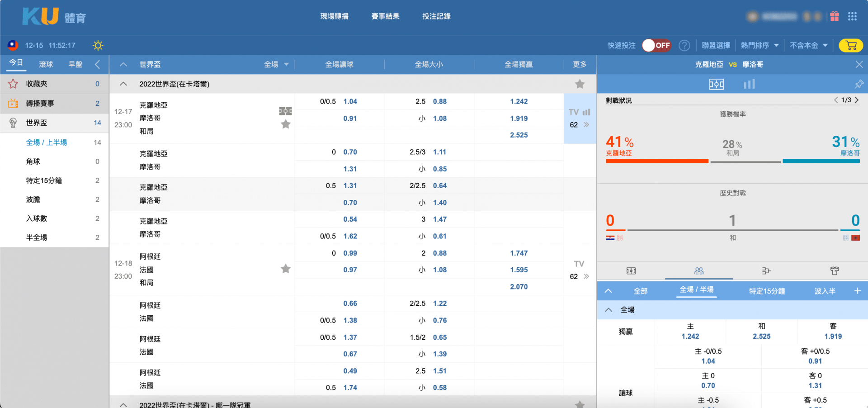Open the jersey lineup tab icon
Image resolution: width=868 pixels, height=408 pixels.
coord(834,271)
